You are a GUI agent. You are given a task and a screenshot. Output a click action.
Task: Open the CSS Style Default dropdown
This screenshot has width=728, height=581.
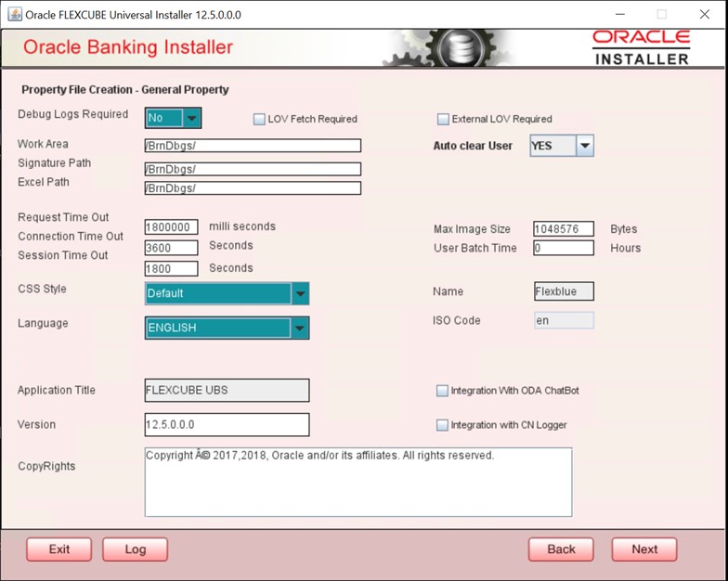click(227, 293)
